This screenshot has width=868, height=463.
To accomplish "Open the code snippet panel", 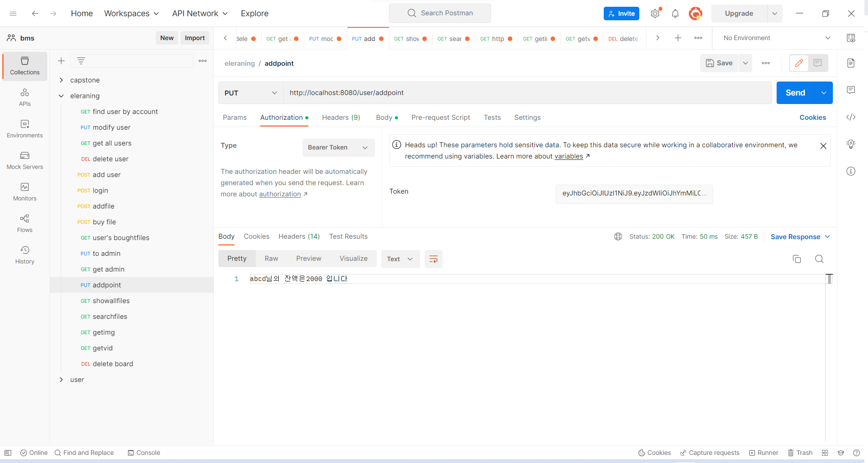I will pos(851,117).
